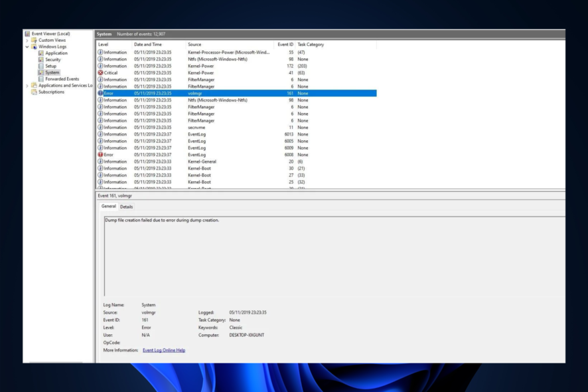588x392 pixels.
Task: Sort events by Date and Time column
Action: 147,45
